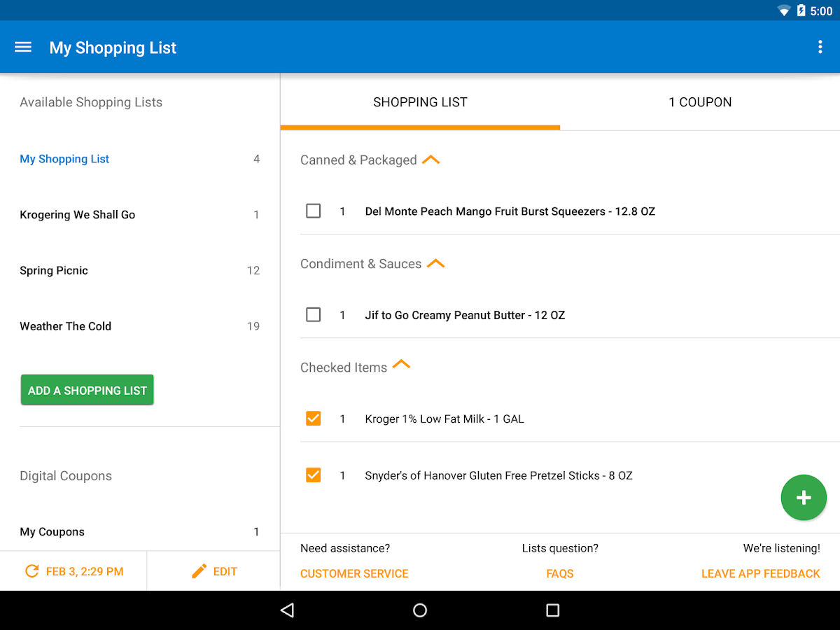Collapse the Canned & Packaged section
This screenshot has width=840, height=630.
(x=431, y=160)
